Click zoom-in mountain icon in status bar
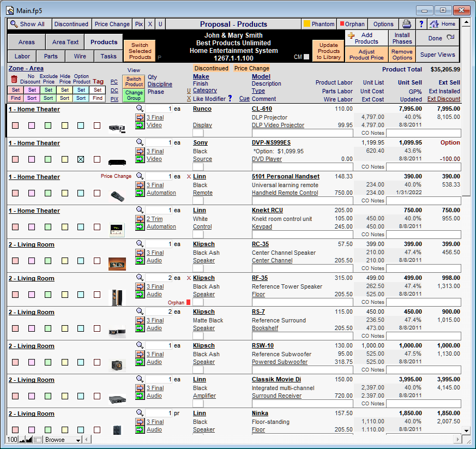The image size is (476, 449). coord(29,440)
